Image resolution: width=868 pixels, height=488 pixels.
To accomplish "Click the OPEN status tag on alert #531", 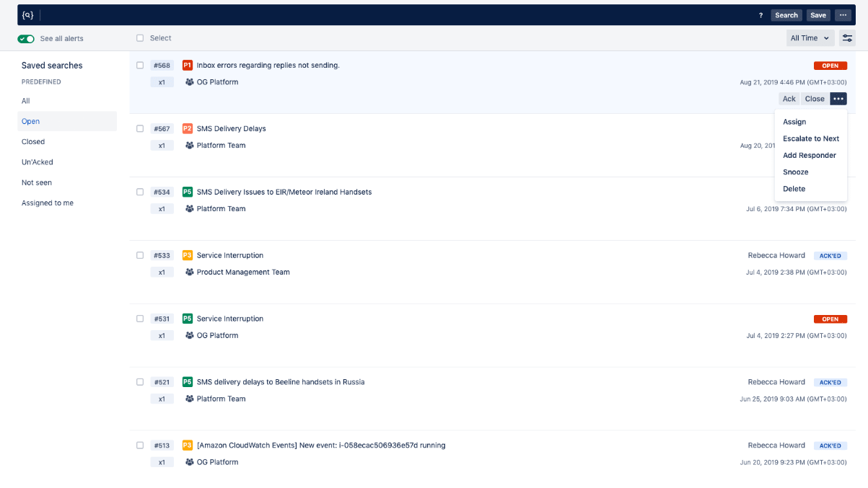I will click(x=830, y=319).
